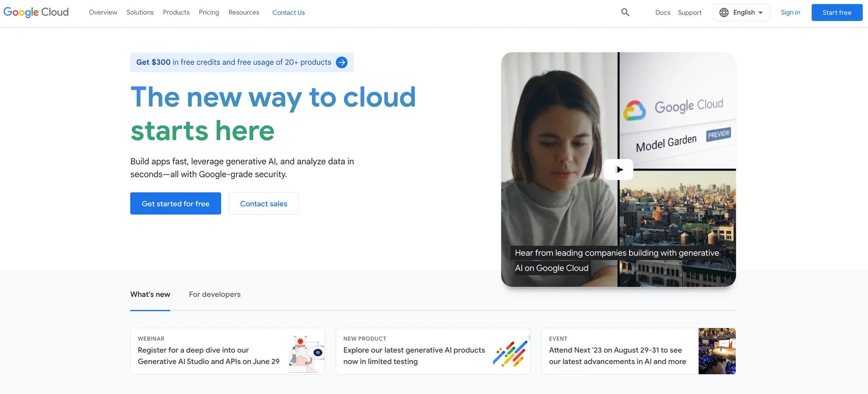
Task: Click Get started for free
Action: (x=175, y=203)
